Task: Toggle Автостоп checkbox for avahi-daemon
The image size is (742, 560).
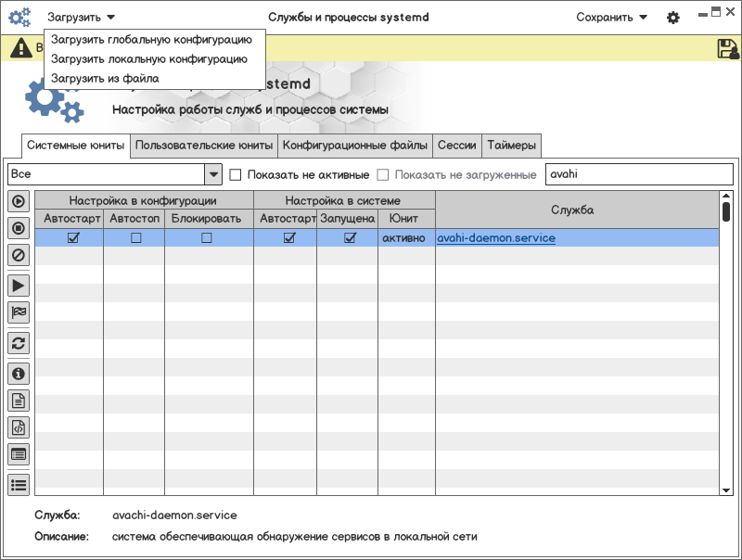Action: tap(135, 238)
